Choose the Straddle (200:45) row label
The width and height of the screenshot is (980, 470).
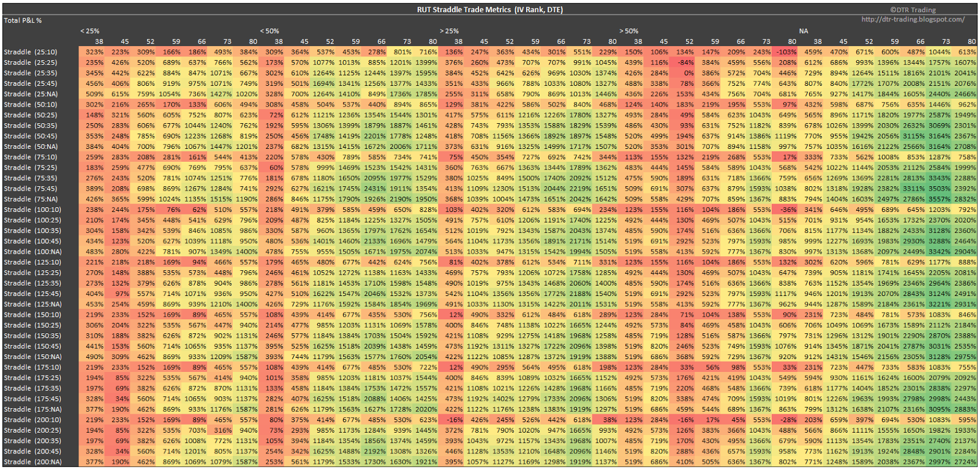32,451
